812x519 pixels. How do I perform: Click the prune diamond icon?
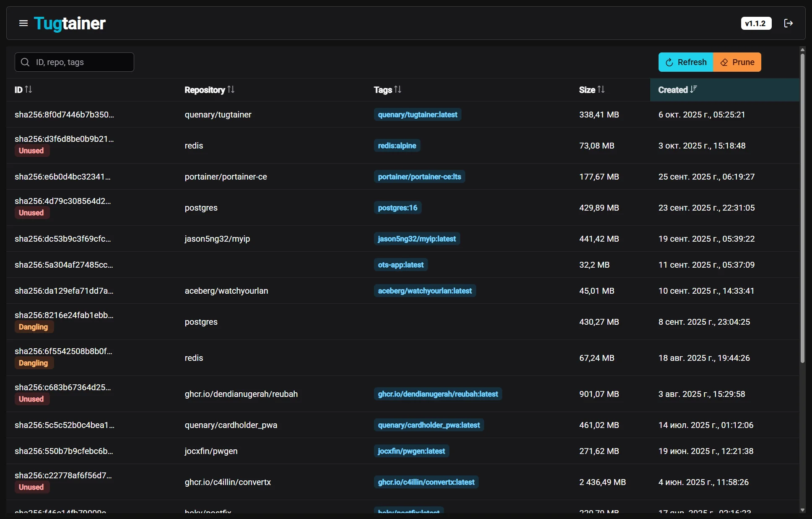(724, 62)
